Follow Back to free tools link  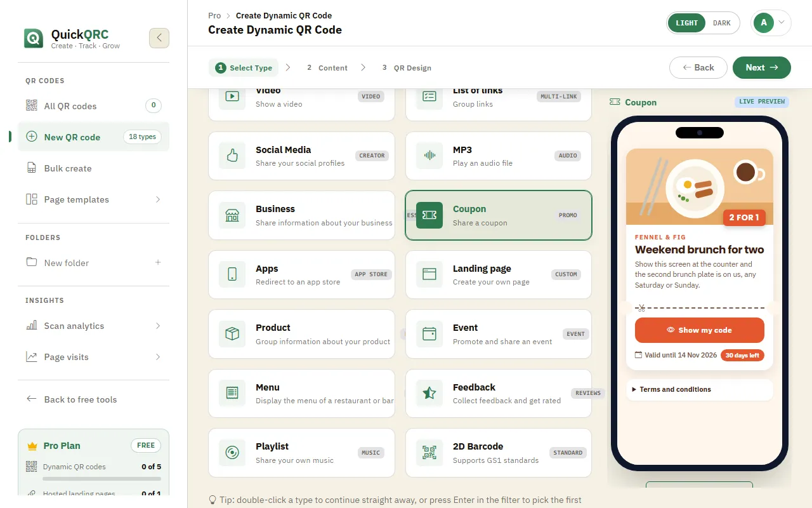94,399
